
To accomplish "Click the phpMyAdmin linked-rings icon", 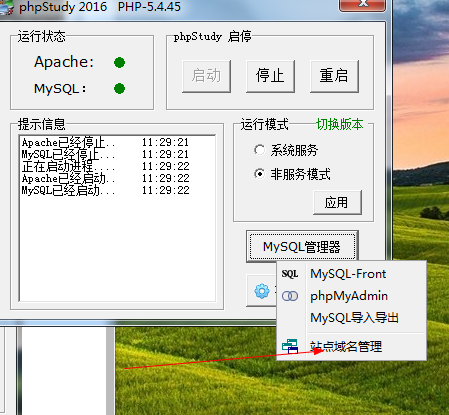I will click(x=290, y=296).
